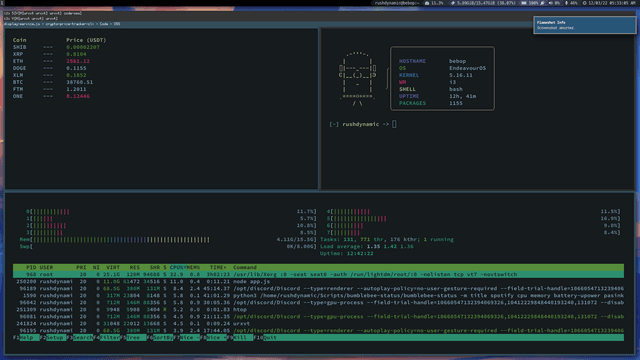Click the BTC price 38760.51

point(80,82)
